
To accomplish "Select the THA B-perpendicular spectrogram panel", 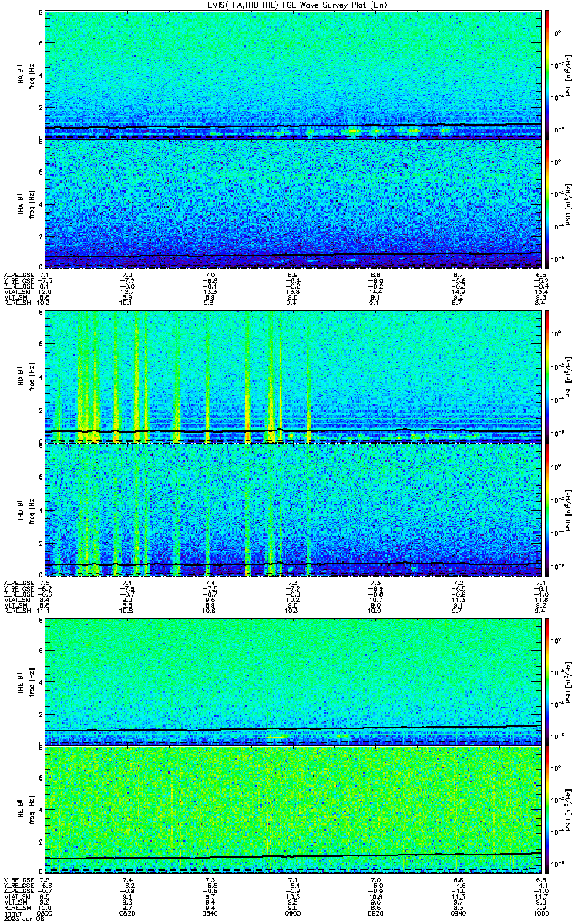I will tap(293, 75).
